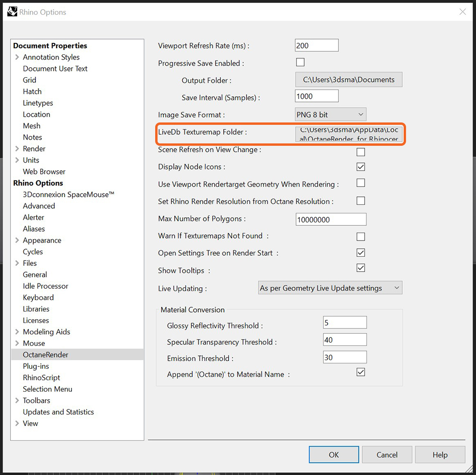Open Notes page
Viewport: 476px width, 475px height.
point(32,137)
